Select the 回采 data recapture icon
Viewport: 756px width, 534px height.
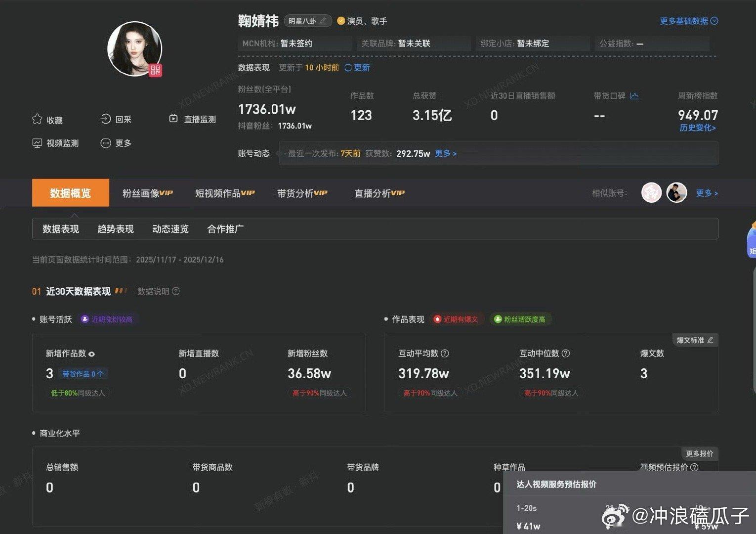tap(105, 119)
